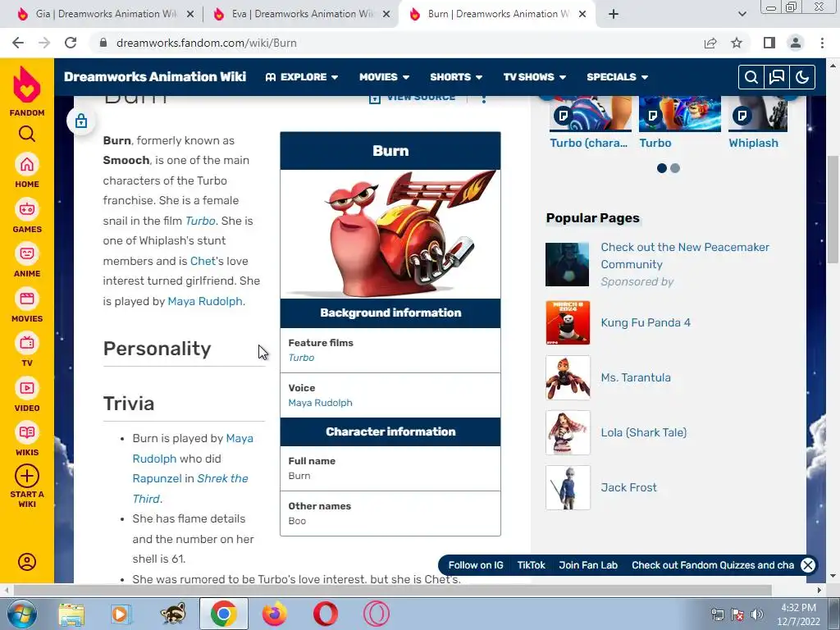Reload the Burn wiki page
The image size is (840, 630).
click(71, 43)
